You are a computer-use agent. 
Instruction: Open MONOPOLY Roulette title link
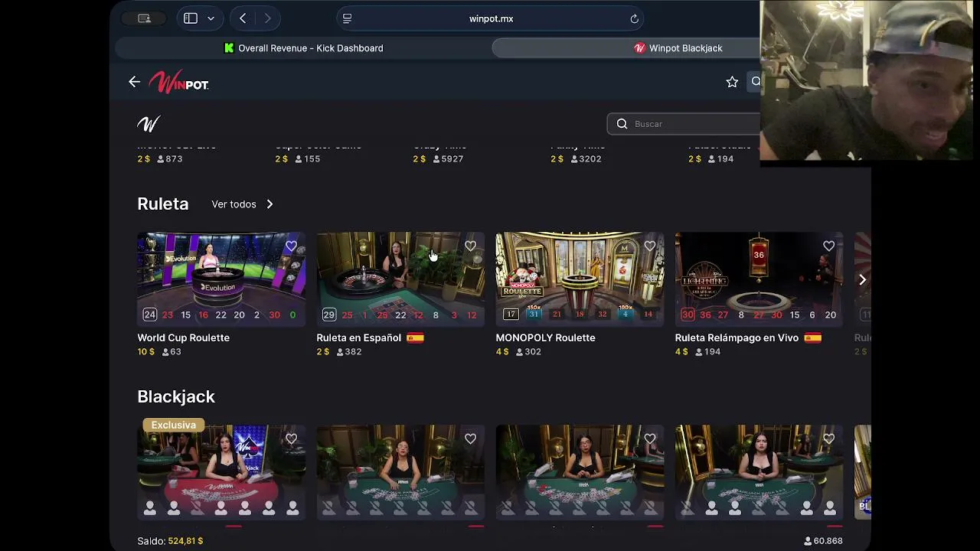545,337
